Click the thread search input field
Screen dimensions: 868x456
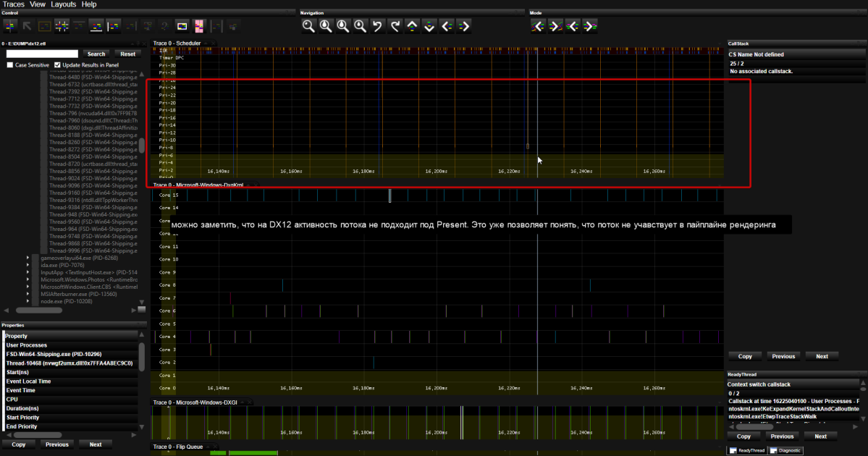pos(42,54)
